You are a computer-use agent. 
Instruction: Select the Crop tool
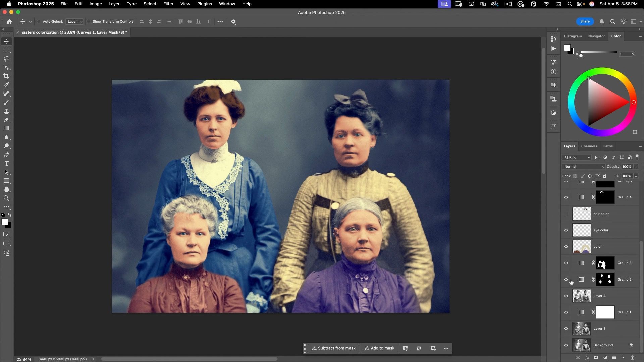pyautogui.click(x=6, y=76)
